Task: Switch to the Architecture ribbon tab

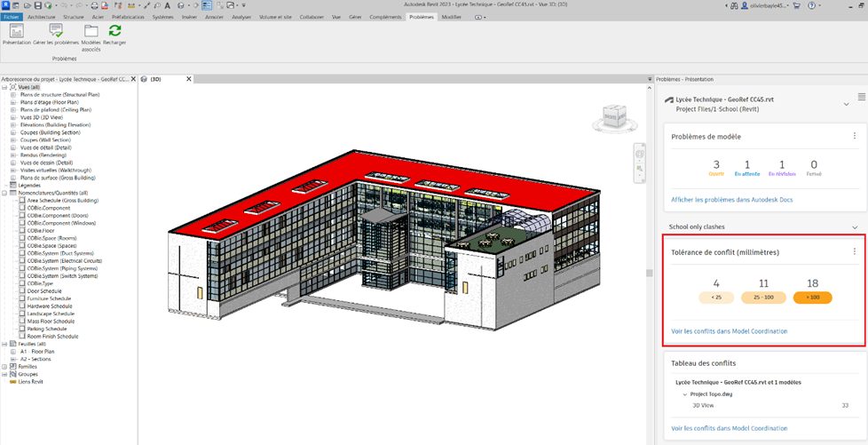Action: click(x=42, y=17)
